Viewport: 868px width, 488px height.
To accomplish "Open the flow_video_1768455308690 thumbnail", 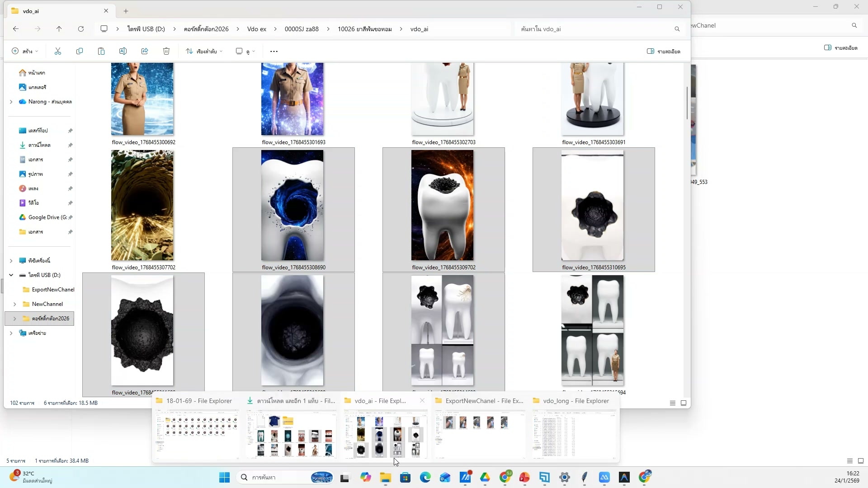I will coord(293,206).
